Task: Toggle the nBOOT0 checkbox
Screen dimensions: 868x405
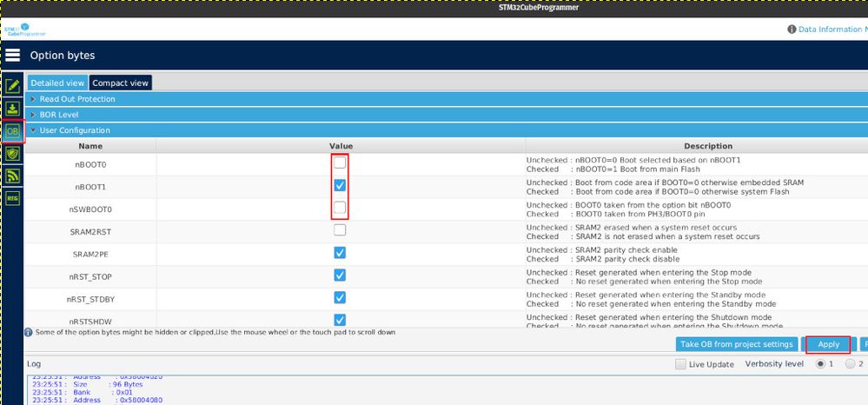Action: 340,163
